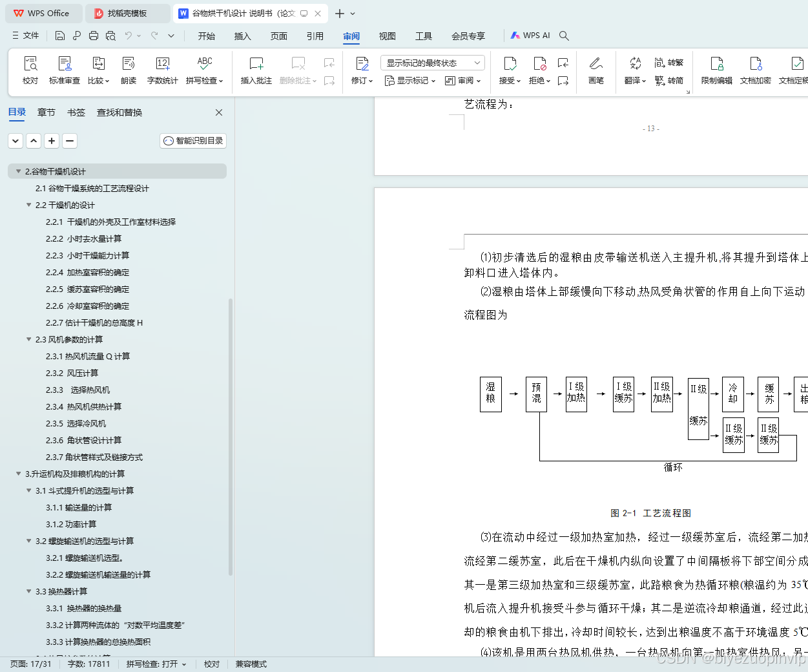Click the 朗读 read aloud icon

tap(129, 70)
